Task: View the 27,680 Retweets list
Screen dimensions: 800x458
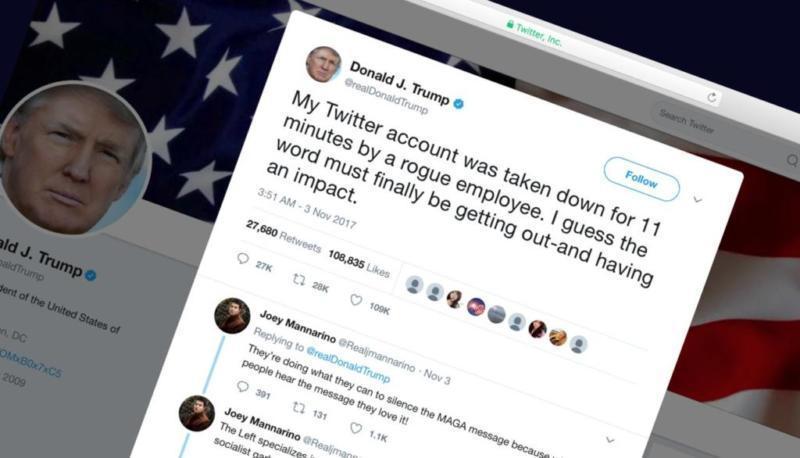Action: (x=283, y=237)
